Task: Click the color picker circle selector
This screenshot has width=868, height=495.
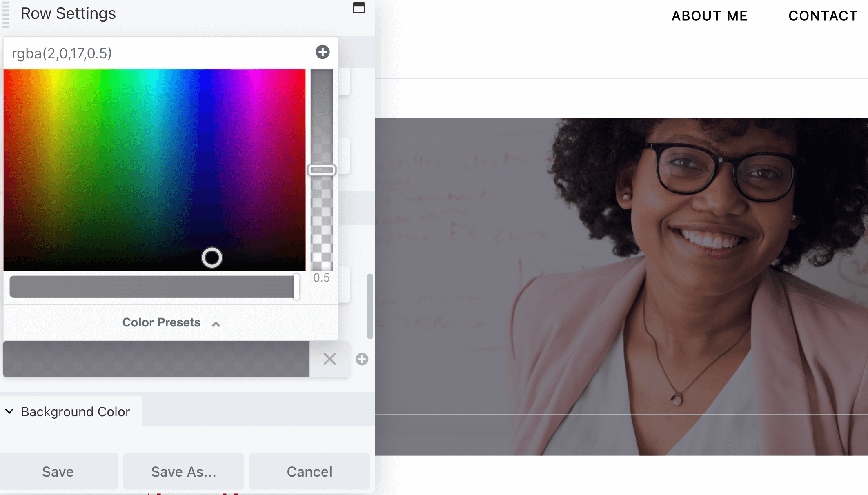Action: tap(211, 257)
